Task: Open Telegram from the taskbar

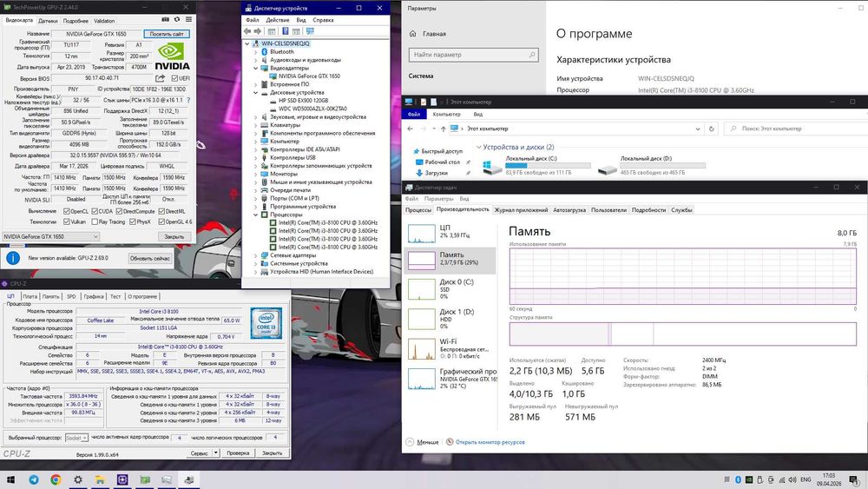Action: point(34,479)
